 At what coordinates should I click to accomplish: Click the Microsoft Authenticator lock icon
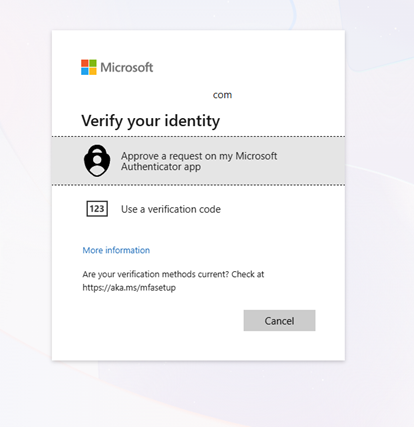(97, 161)
